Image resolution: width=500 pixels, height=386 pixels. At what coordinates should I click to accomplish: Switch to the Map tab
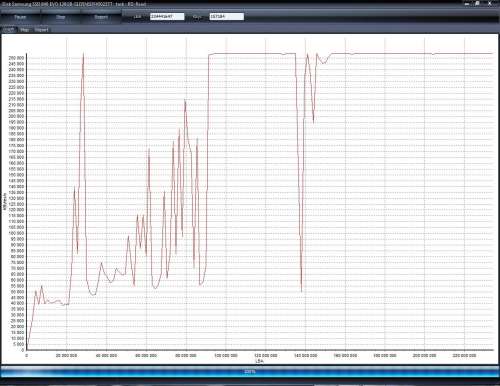pyautogui.click(x=25, y=30)
